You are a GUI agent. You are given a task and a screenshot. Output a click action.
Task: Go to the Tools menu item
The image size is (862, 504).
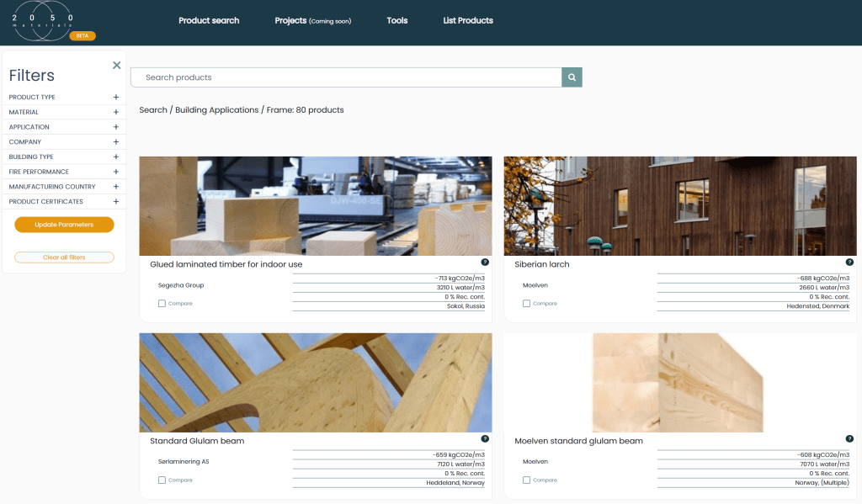pyautogui.click(x=396, y=20)
